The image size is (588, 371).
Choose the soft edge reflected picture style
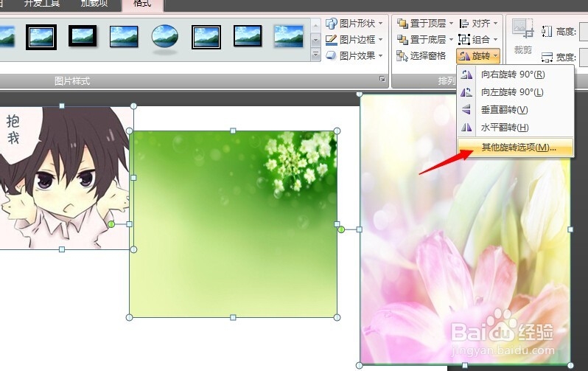tap(288, 36)
